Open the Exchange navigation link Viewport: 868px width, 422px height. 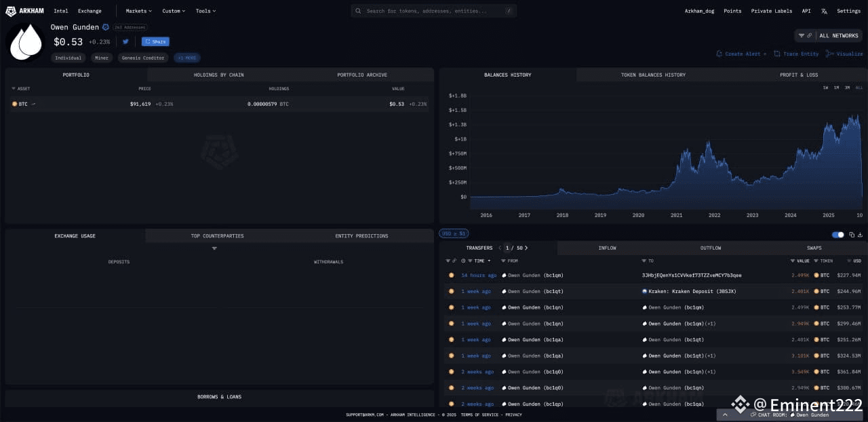90,11
